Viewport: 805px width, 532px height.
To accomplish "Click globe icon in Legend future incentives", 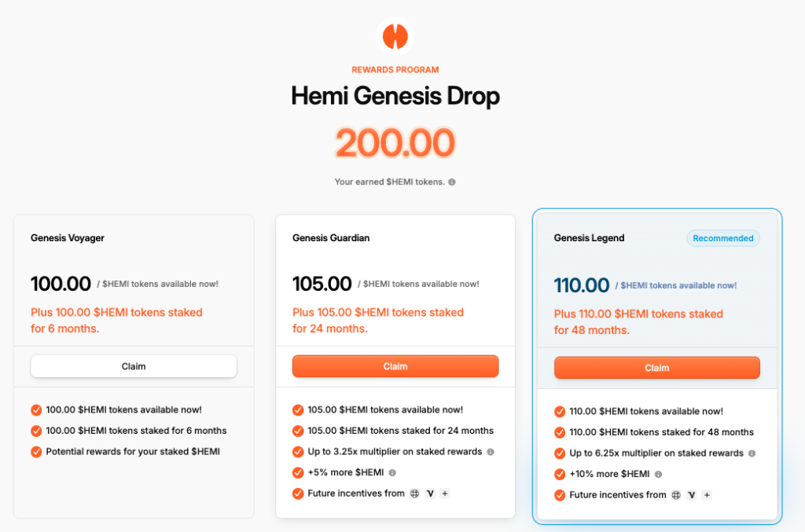I will (676, 495).
